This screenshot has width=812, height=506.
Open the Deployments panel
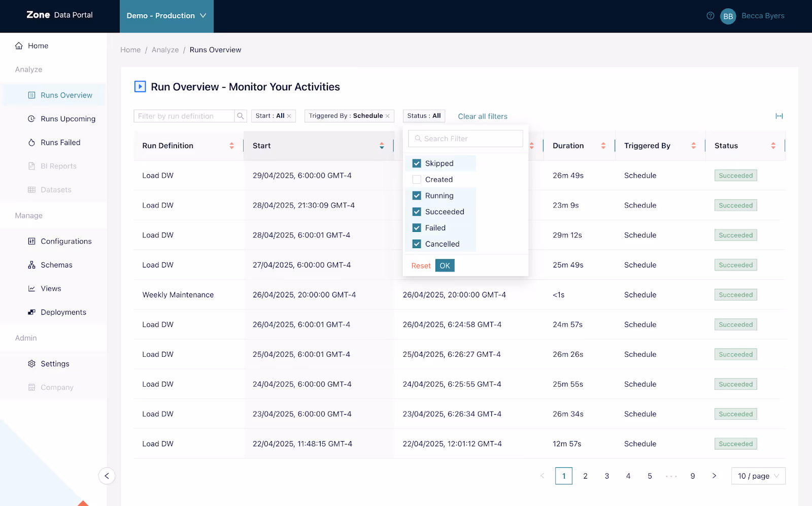(x=63, y=312)
